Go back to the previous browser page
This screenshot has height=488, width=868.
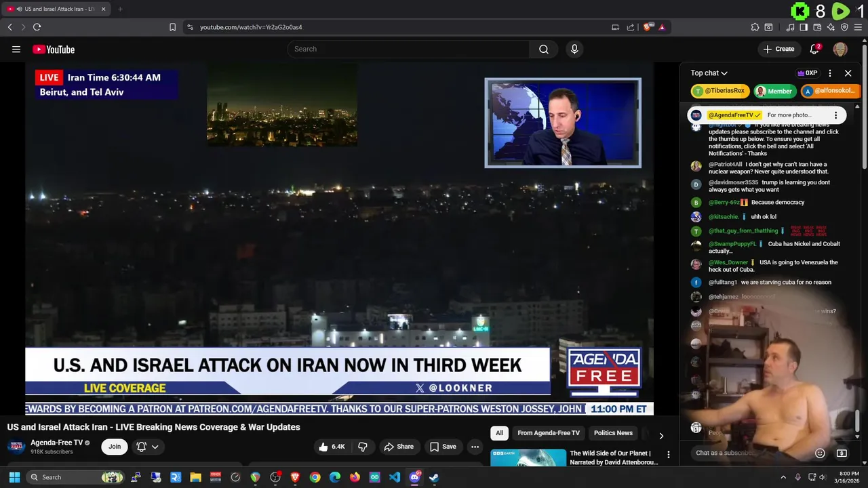tap(9, 27)
